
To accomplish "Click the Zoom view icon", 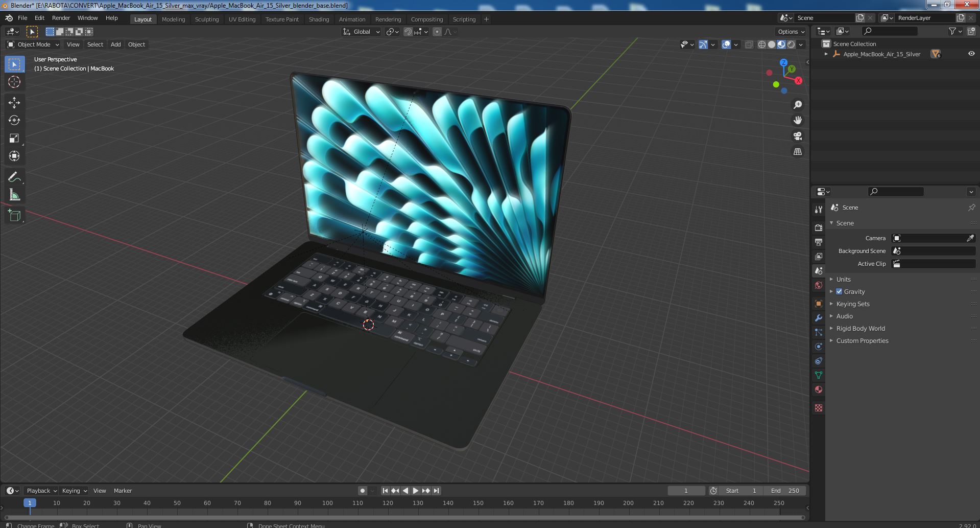I will 797,105.
